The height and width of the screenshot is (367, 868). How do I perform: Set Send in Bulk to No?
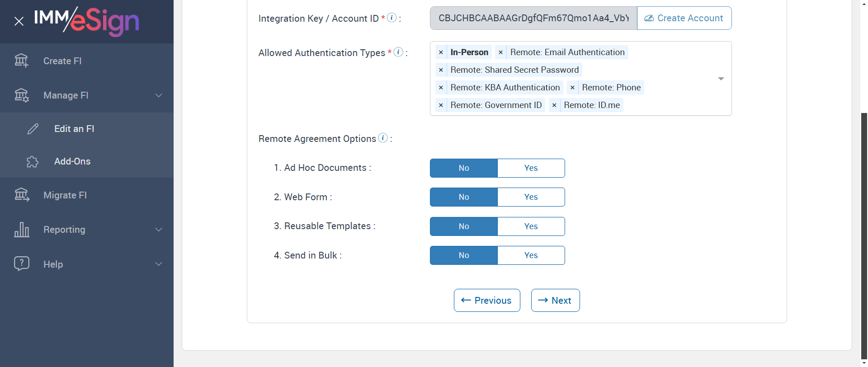[x=464, y=255]
